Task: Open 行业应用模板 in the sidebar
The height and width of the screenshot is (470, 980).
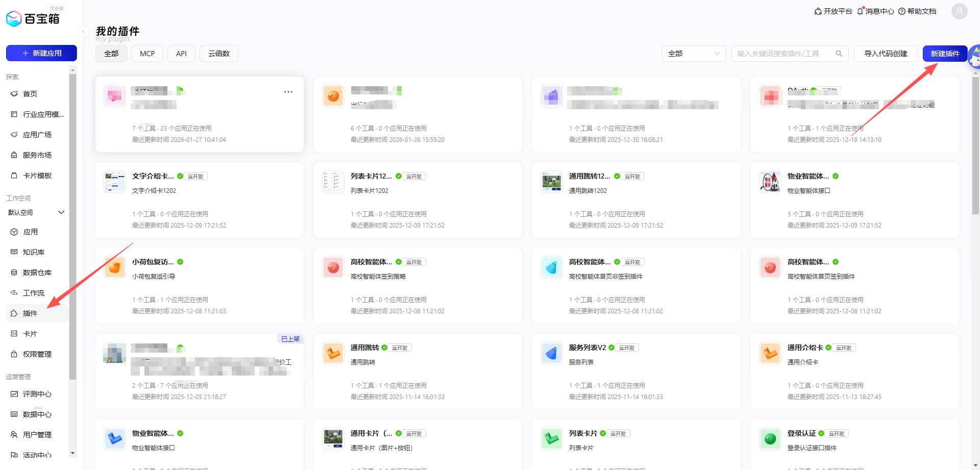Action: tap(37, 114)
